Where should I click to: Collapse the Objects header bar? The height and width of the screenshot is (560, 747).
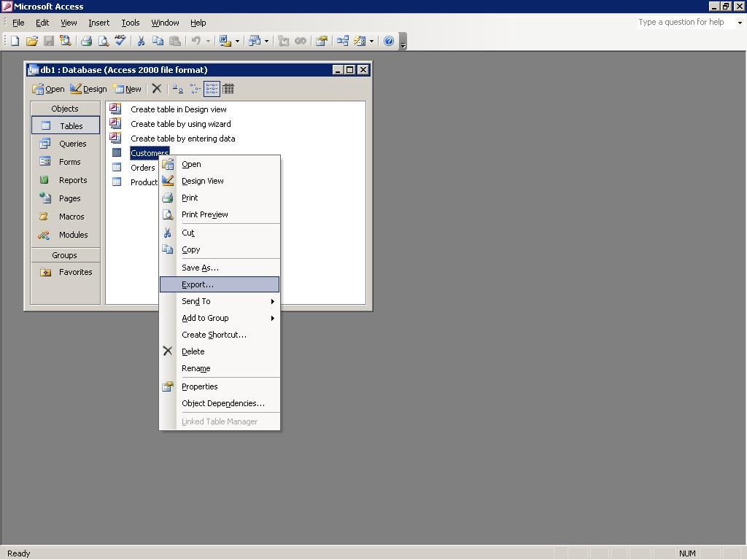66,109
